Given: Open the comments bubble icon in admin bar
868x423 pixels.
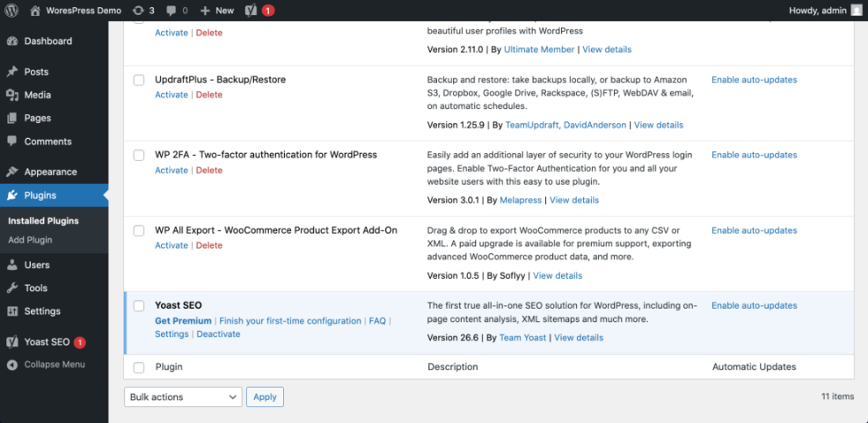Looking at the screenshot, I should coord(171,11).
